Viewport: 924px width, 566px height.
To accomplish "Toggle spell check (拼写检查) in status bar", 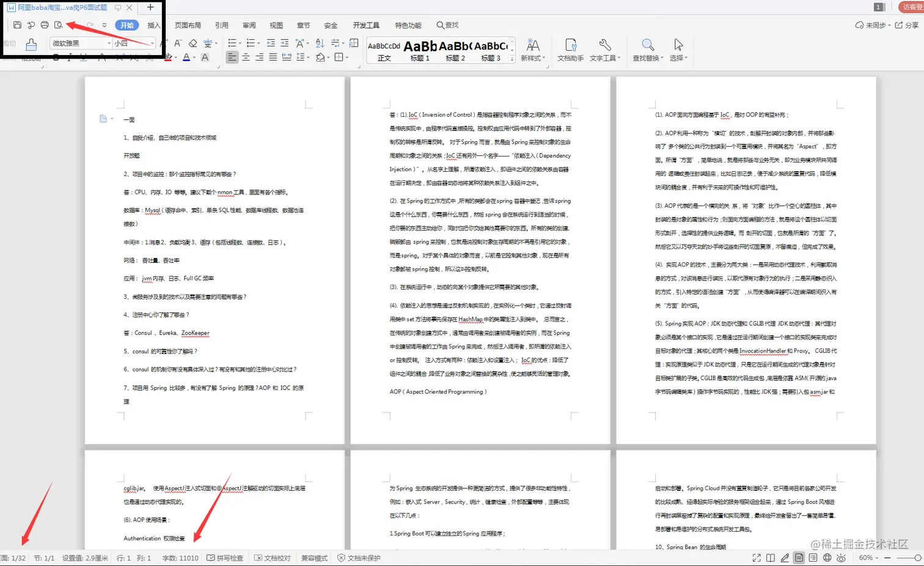I will point(225,558).
